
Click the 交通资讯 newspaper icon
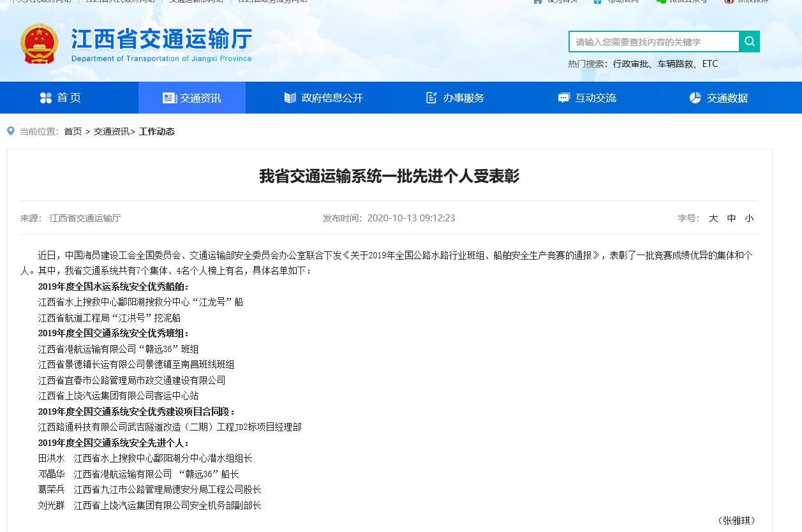coord(169,98)
